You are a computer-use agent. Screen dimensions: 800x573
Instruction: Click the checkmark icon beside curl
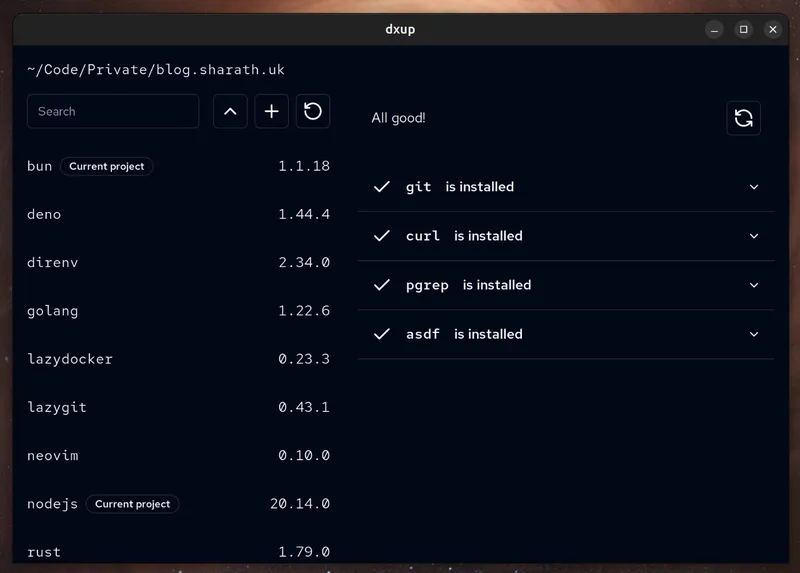pos(382,236)
